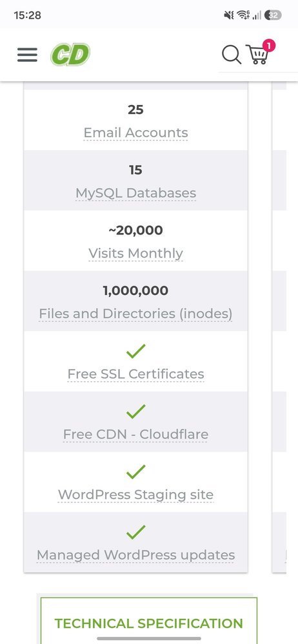Tap the Free SSL Certificates label
This screenshot has height=644, width=298.
click(136, 374)
